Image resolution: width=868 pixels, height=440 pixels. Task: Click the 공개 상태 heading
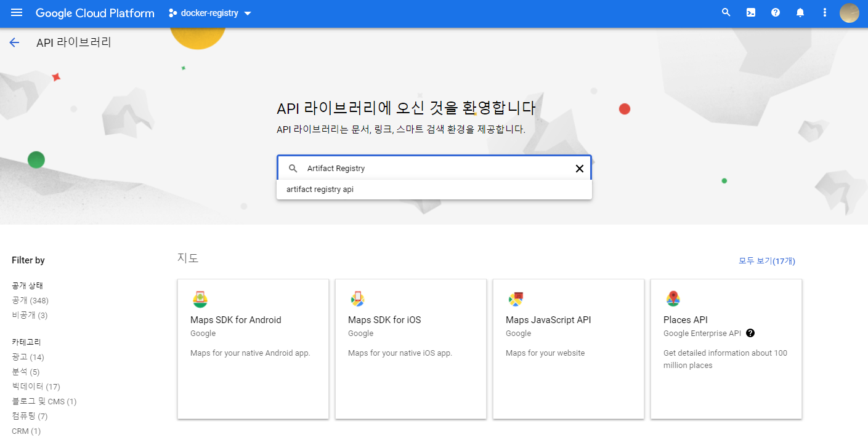pos(28,286)
